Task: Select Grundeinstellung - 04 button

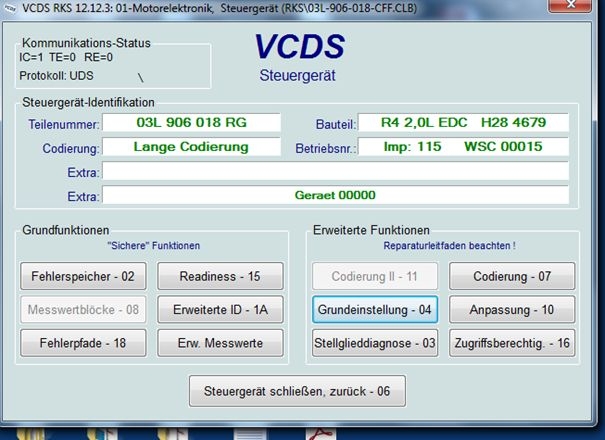Action: [375, 310]
